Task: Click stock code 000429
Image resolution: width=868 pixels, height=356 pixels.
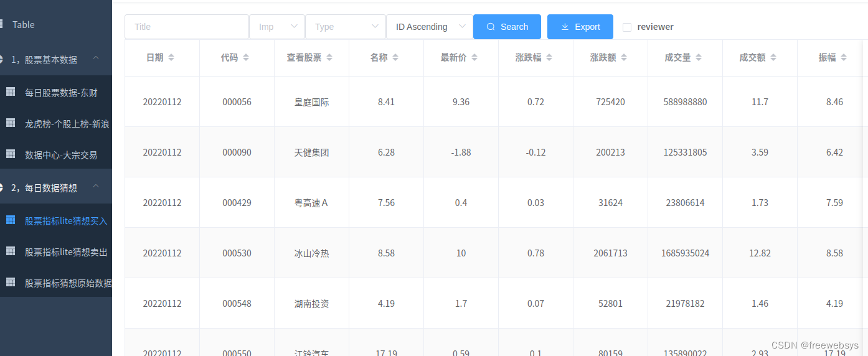Action: click(x=237, y=203)
